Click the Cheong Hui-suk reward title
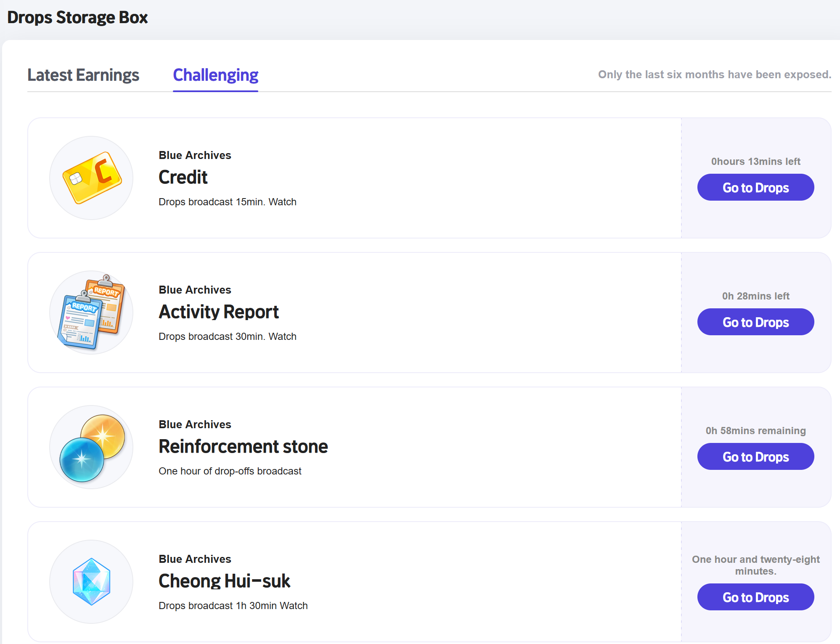This screenshot has width=840, height=644. 224,581
